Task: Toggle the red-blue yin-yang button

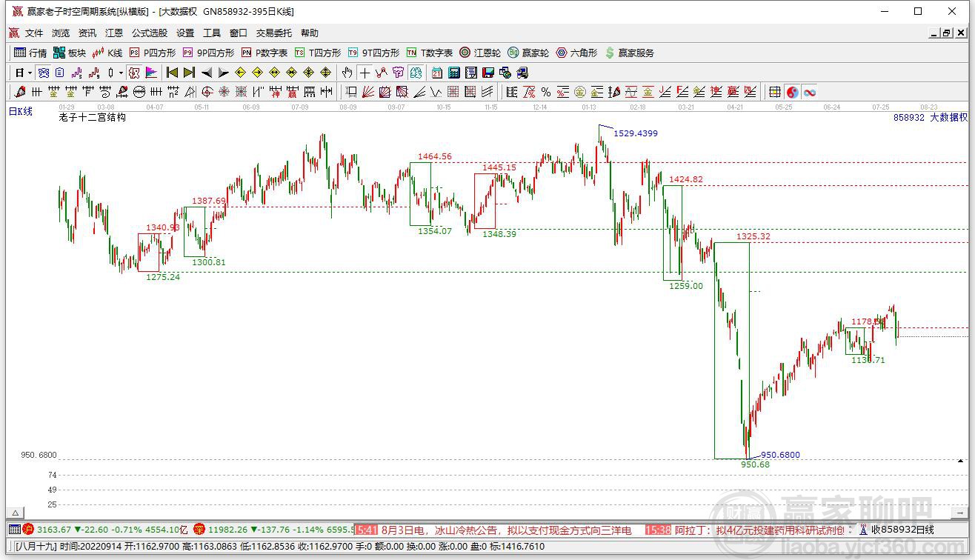Action: click(792, 92)
